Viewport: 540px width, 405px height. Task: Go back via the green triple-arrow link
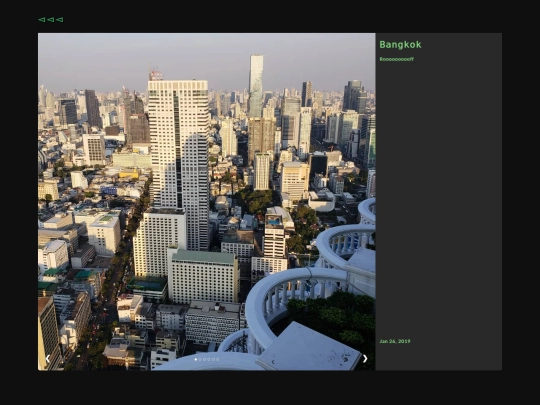point(51,20)
